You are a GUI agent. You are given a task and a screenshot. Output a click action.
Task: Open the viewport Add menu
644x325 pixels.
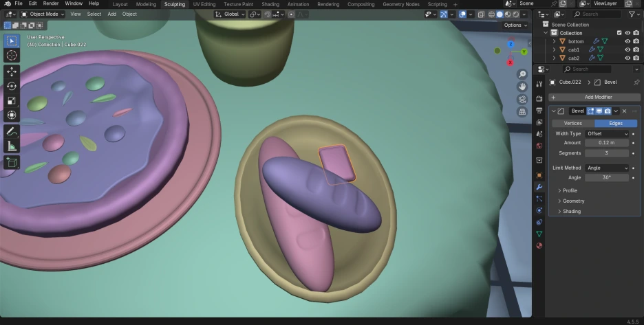[x=111, y=14]
